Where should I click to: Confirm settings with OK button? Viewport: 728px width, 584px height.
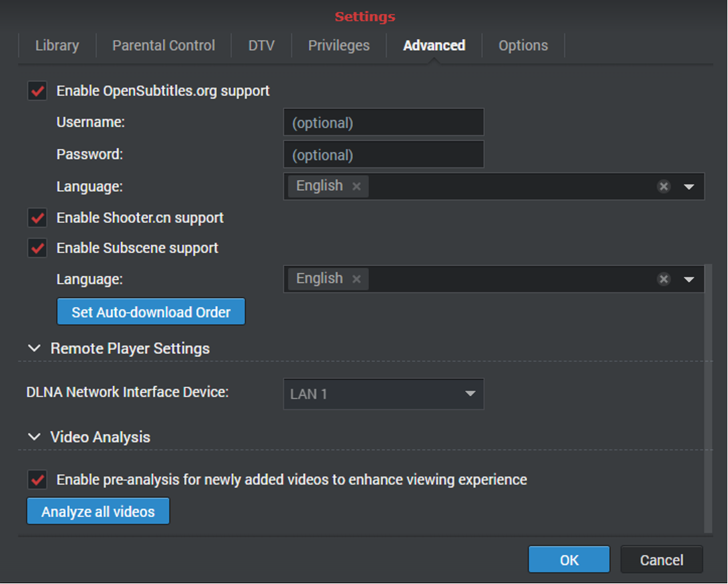[569, 560]
